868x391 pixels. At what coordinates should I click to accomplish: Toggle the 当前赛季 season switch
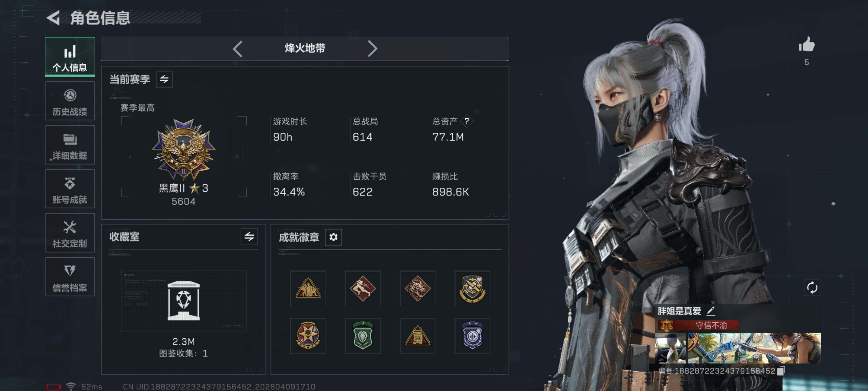click(x=164, y=79)
